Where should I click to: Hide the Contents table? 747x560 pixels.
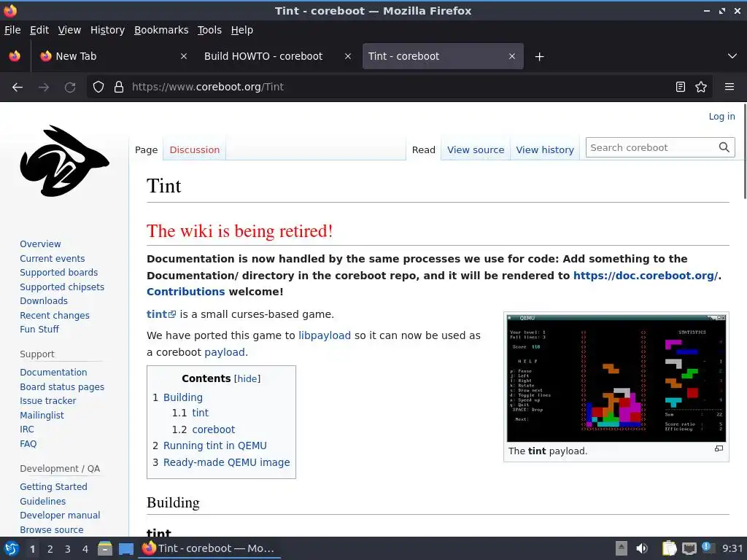pyautogui.click(x=247, y=379)
